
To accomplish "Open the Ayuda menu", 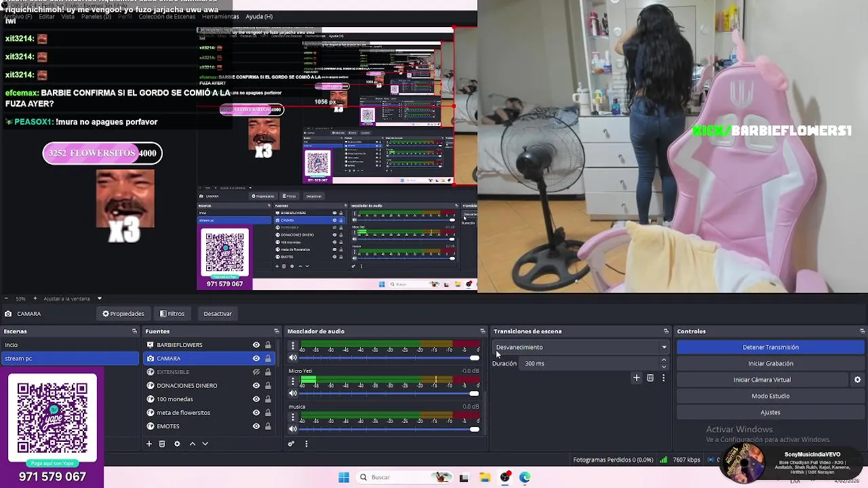I will tap(259, 16).
